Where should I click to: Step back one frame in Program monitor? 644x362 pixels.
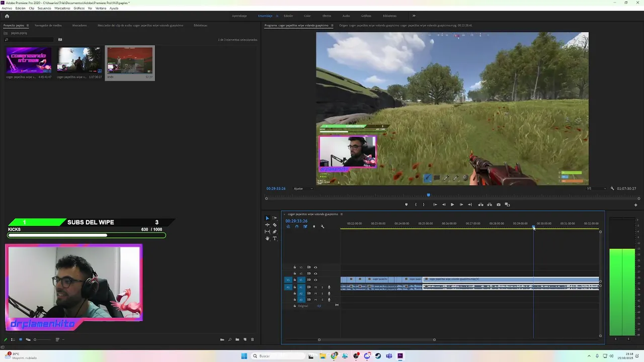point(443,205)
